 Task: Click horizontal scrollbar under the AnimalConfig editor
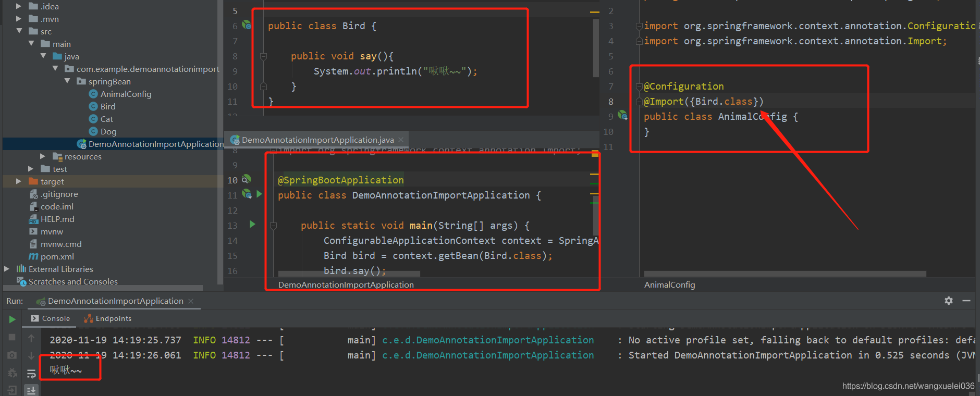click(x=785, y=274)
